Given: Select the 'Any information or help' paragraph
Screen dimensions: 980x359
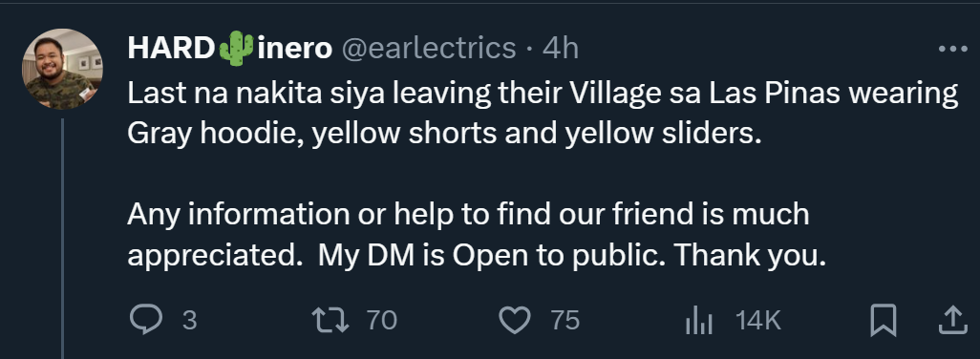Looking at the screenshot, I should coord(477,234).
